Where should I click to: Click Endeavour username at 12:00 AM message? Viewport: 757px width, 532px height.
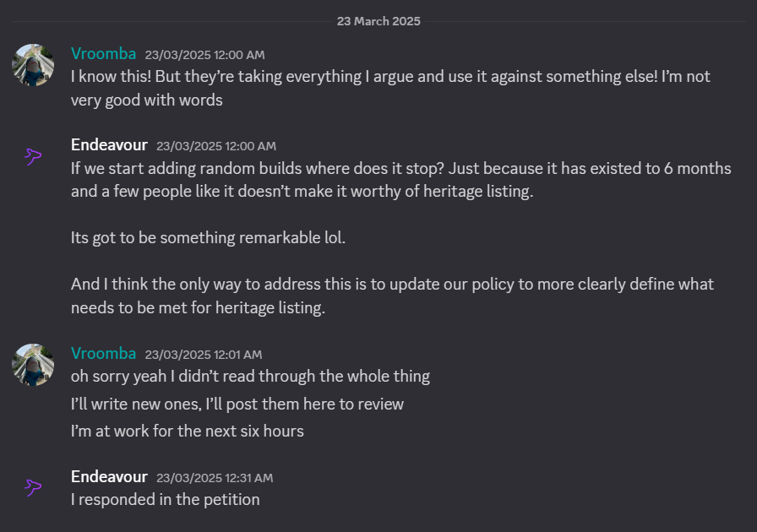coord(109,145)
